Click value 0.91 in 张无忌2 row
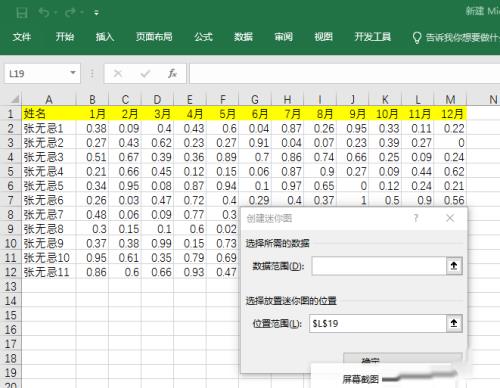This screenshot has width=500, height=388. [255, 143]
